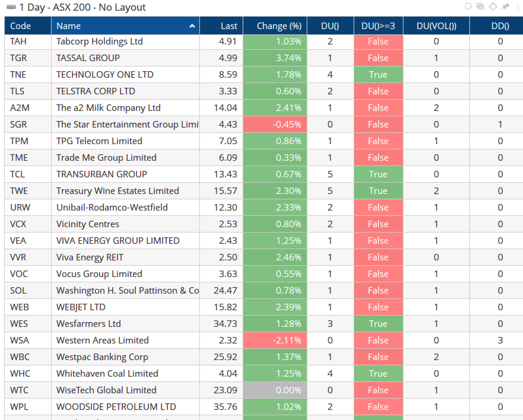Select Vocus Group Limited name cell
The height and width of the screenshot is (420, 523).
(125, 274)
